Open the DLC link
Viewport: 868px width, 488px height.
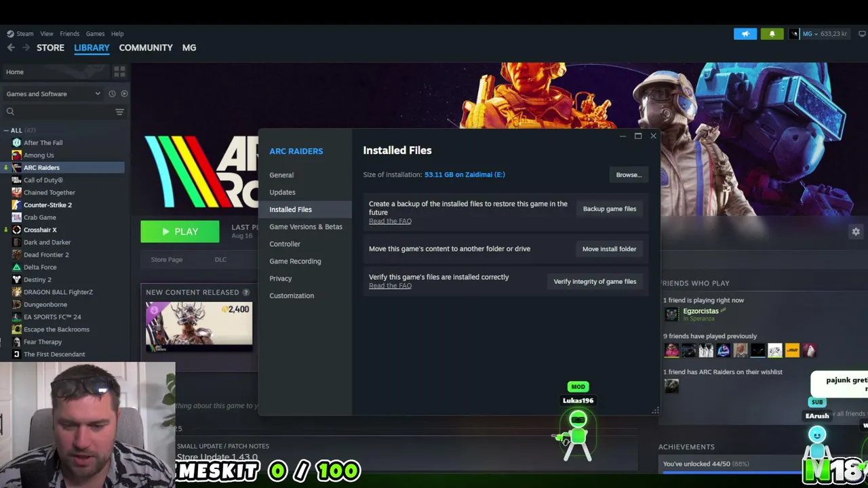tap(220, 260)
